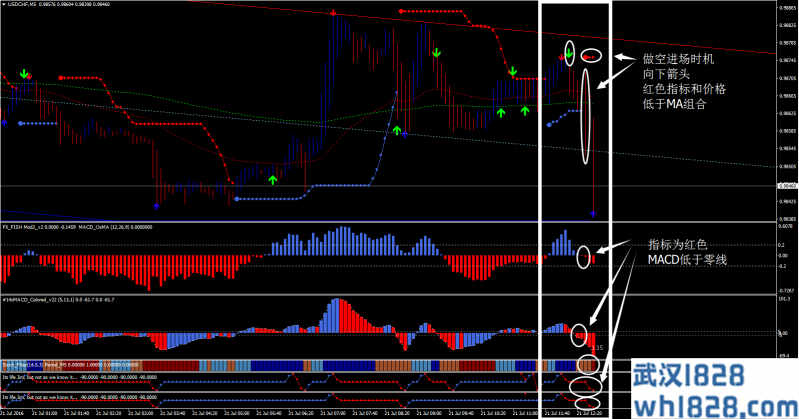Click the red marker atop the tallest blue candle
Viewport: 799px width, 419px height.
pos(331,12)
